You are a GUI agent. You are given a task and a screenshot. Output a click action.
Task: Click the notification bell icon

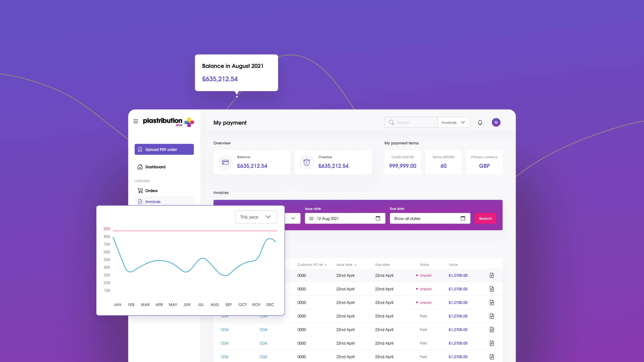pyautogui.click(x=479, y=122)
